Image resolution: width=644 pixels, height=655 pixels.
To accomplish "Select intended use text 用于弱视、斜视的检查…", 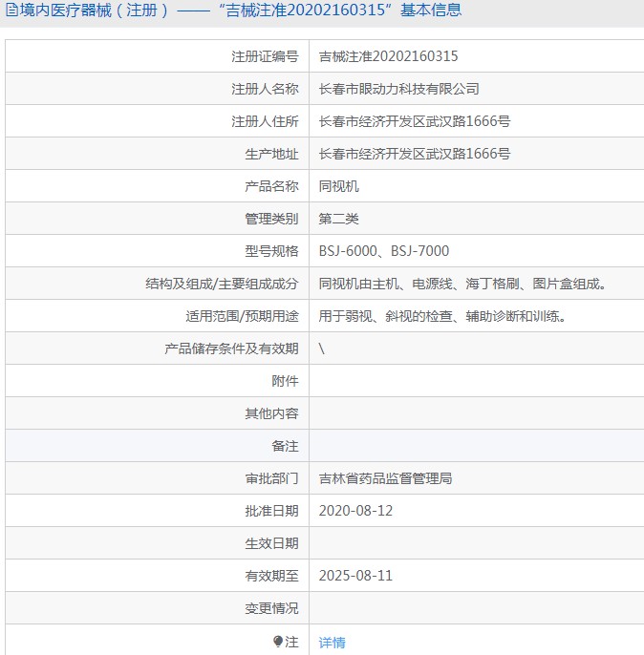I will pyautogui.click(x=442, y=316).
